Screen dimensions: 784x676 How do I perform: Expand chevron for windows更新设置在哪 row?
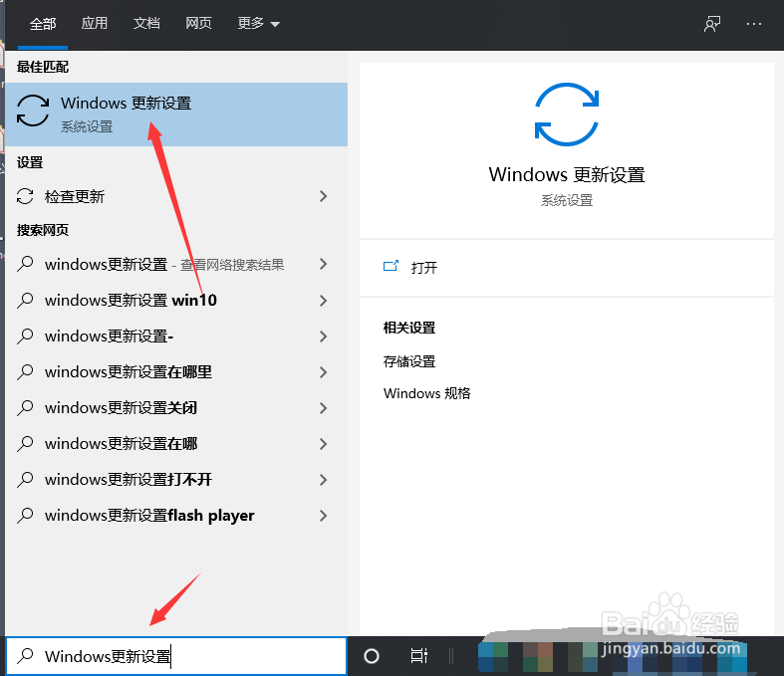pyautogui.click(x=324, y=444)
